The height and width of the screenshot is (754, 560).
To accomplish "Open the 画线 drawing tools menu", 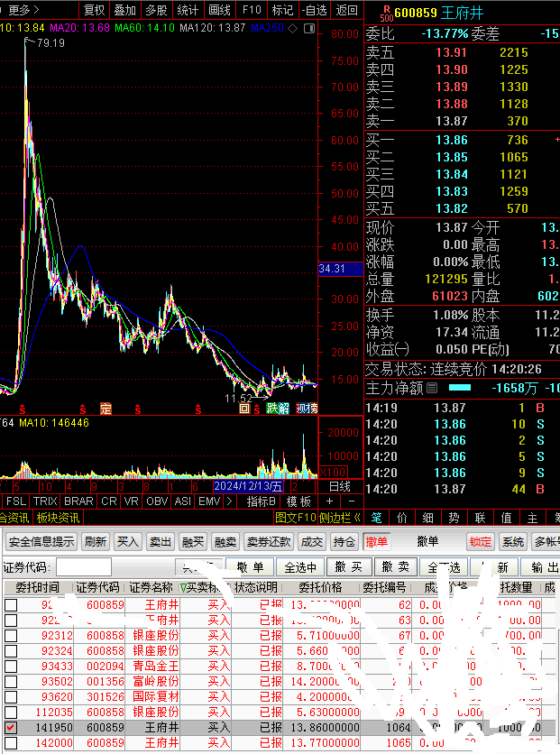I will pyautogui.click(x=219, y=10).
